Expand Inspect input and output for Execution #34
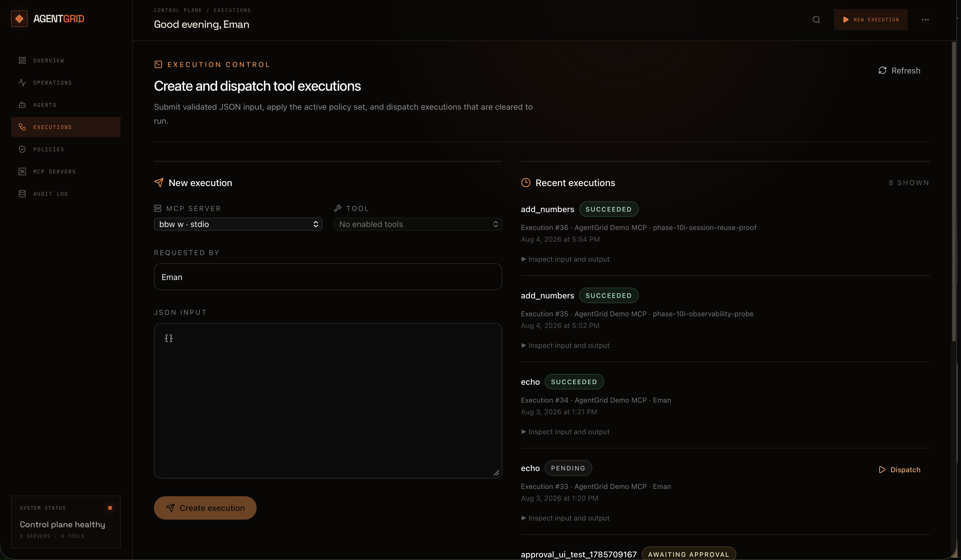Screen dimensions: 961x560 coord(565,432)
